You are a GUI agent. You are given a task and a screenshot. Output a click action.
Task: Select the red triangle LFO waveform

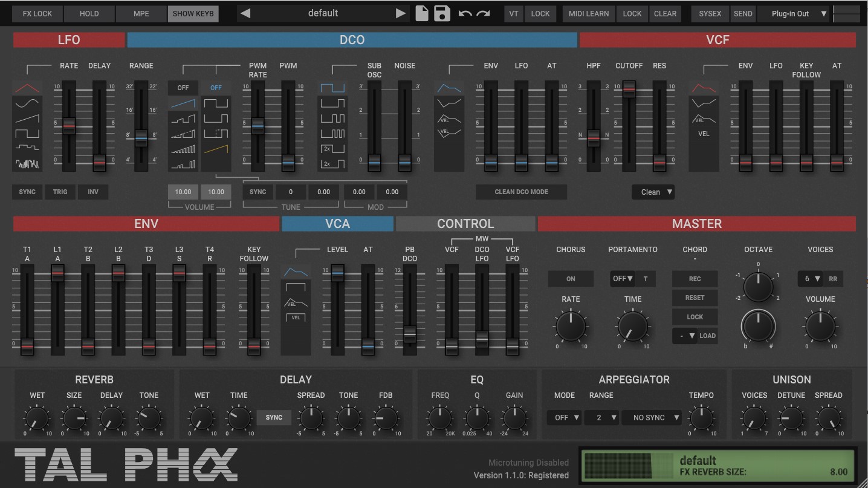click(27, 88)
